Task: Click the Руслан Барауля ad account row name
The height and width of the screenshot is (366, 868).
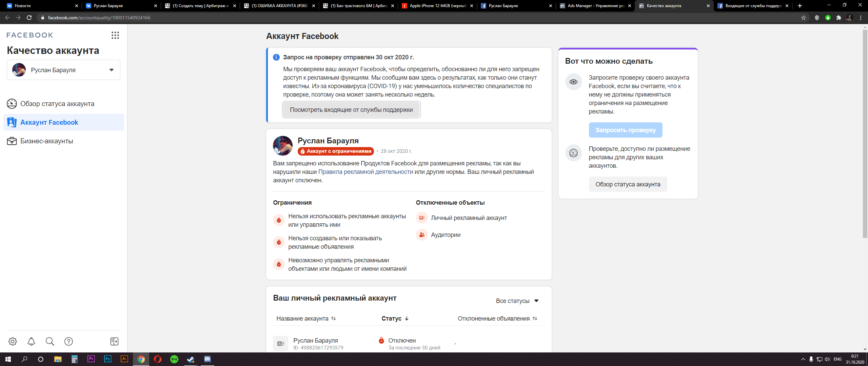Action: pyautogui.click(x=316, y=340)
